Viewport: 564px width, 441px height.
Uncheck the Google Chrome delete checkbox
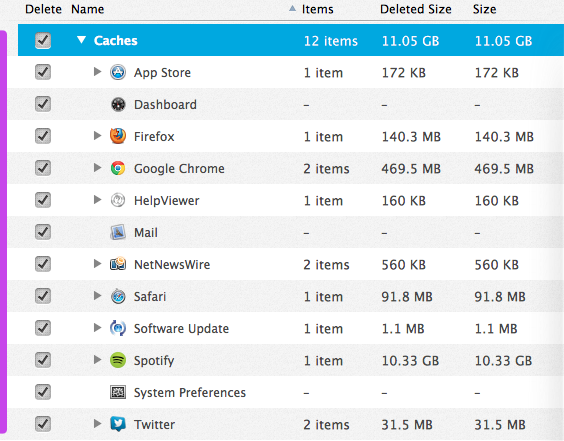[x=43, y=168]
